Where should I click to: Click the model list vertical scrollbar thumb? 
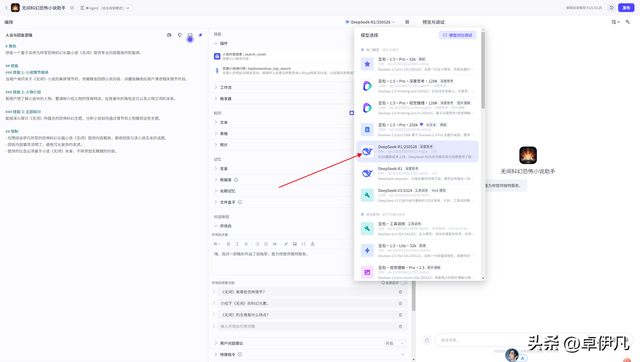(x=483, y=70)
